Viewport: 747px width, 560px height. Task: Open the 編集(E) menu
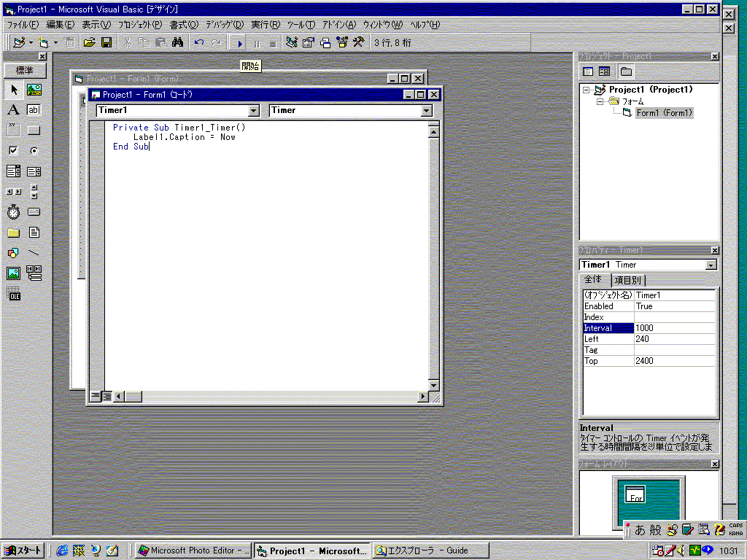tap(61, 24)
